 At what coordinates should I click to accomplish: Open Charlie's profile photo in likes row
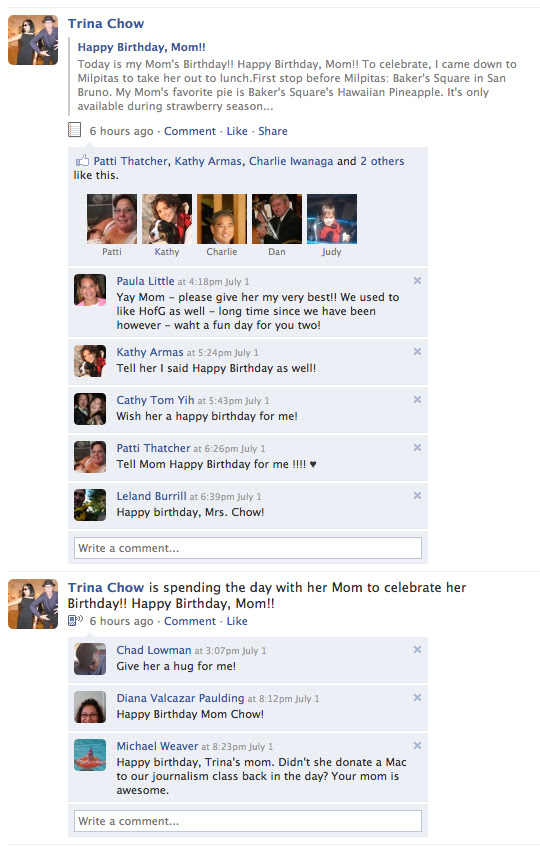coord(222,219)
